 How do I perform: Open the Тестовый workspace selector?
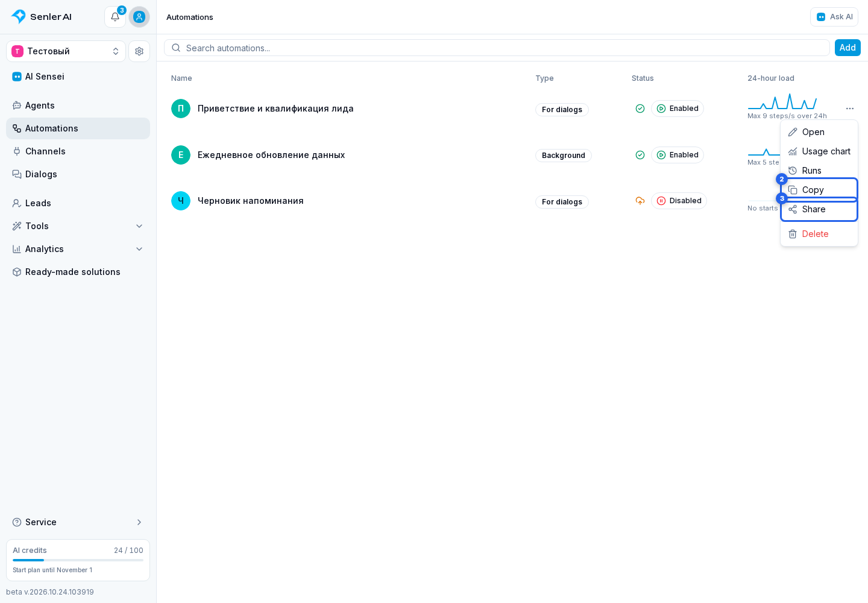(66, 51)
